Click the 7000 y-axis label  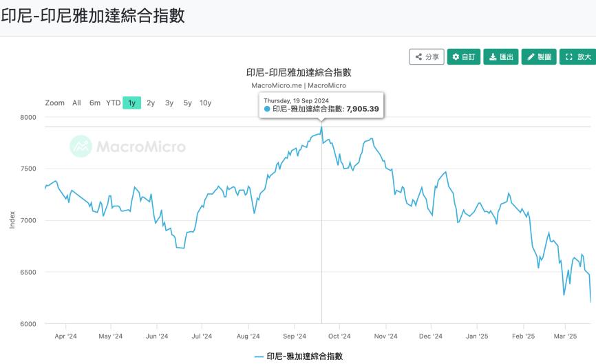tap(28, 220)
